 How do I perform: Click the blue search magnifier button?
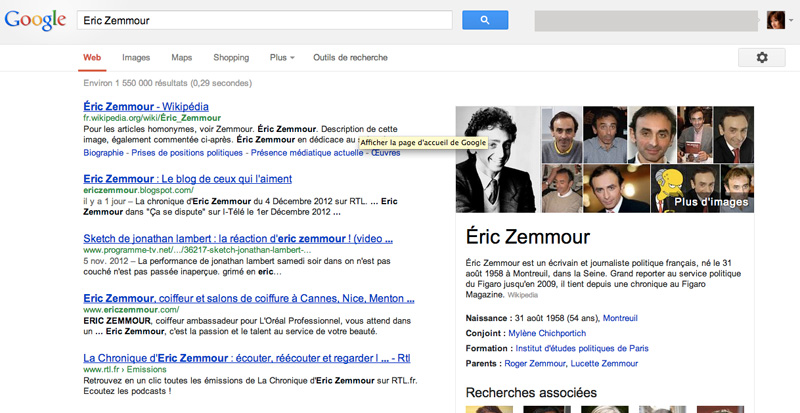(485, 20)
